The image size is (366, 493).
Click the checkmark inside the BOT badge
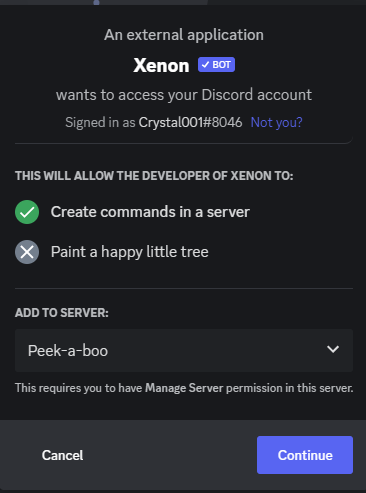tap(205, 65)
